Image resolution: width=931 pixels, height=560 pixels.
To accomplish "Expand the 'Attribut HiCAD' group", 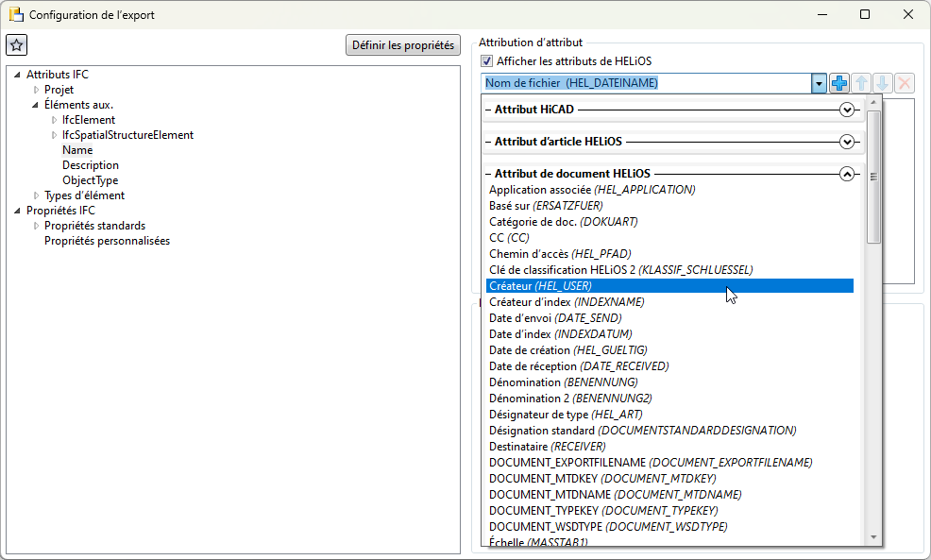I will [x=847, y=110].
